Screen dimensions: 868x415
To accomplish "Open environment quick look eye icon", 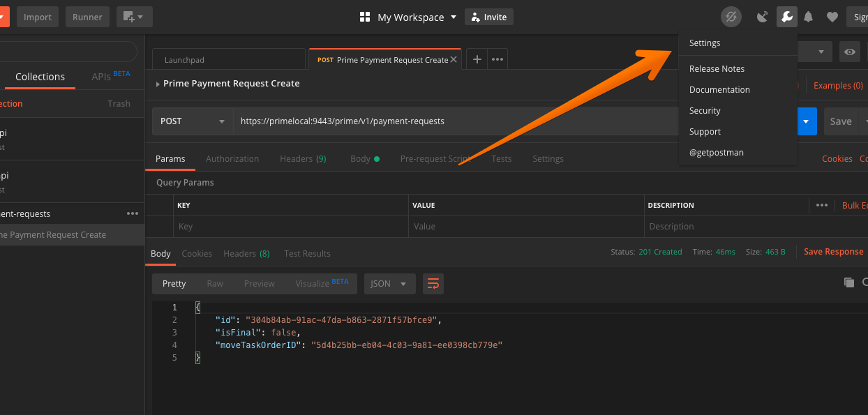I will 849,52.
